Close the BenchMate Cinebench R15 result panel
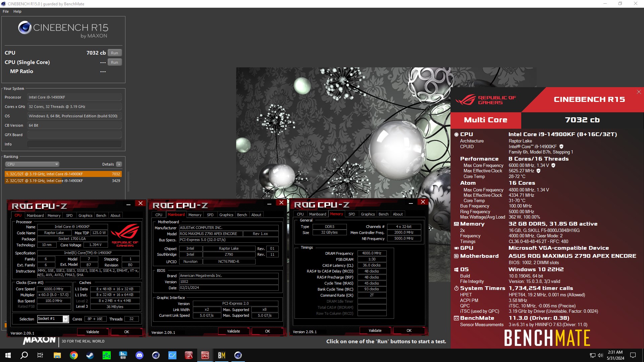The image size is (644, 362). [639, 92]
